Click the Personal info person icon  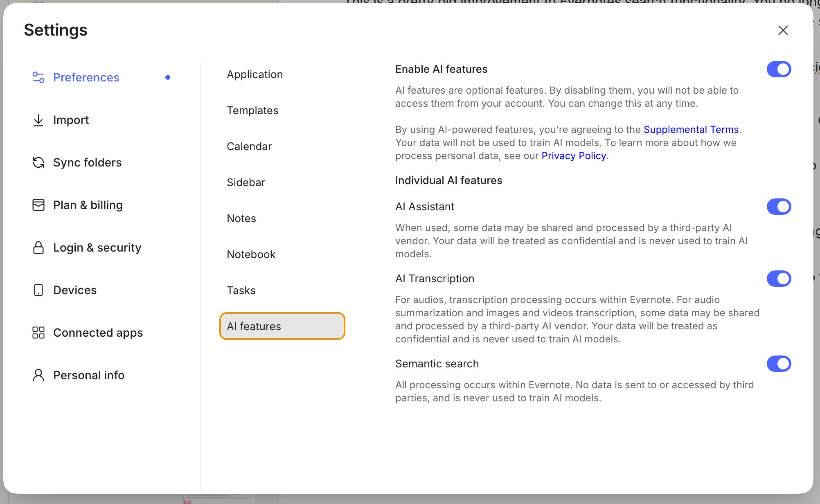[38, 375]
